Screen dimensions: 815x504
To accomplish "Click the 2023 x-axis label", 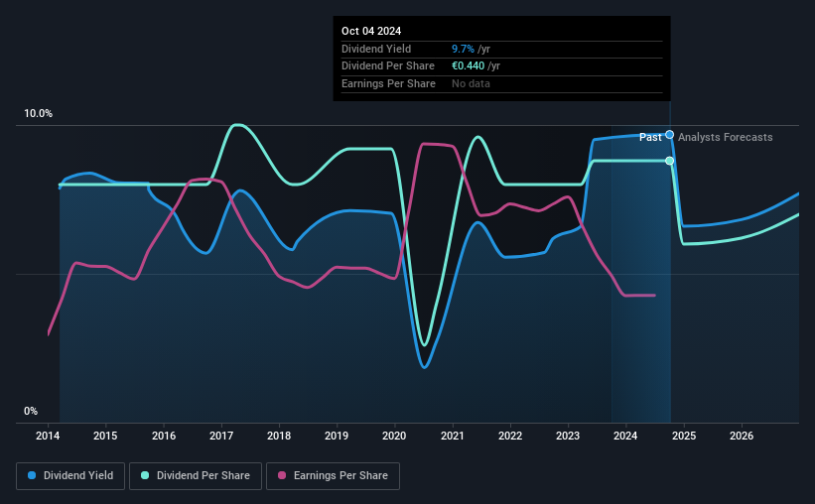I will tap(568, 436).
